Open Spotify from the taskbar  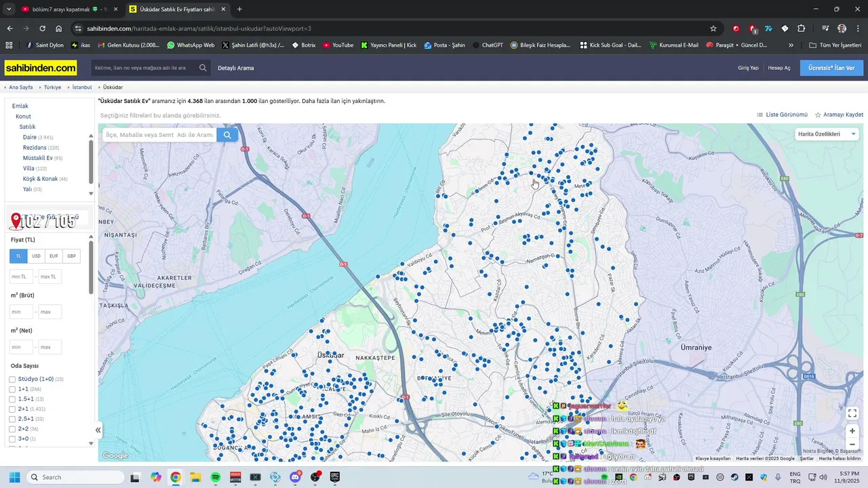pyautogui.click(x=216, y=477)
